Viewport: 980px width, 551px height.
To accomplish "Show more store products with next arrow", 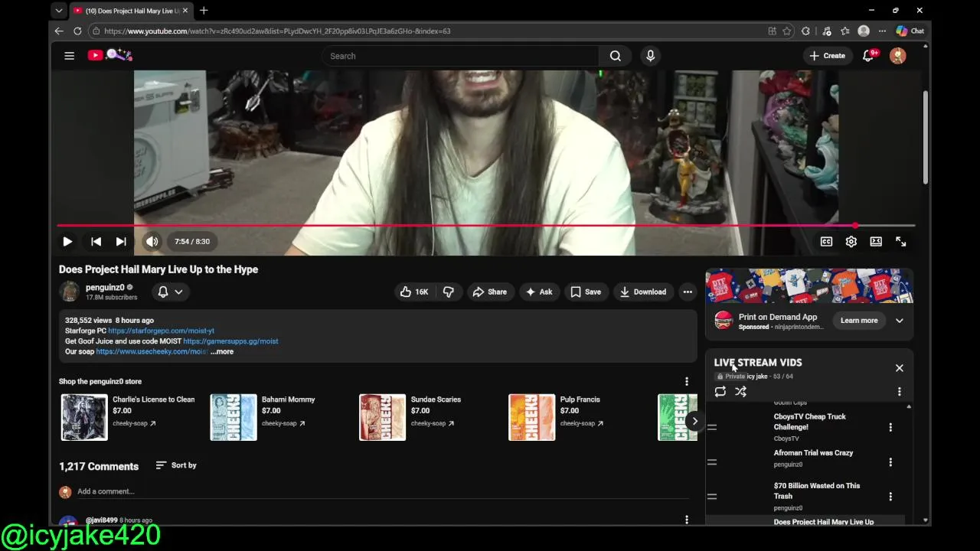I will coord(694,421).
